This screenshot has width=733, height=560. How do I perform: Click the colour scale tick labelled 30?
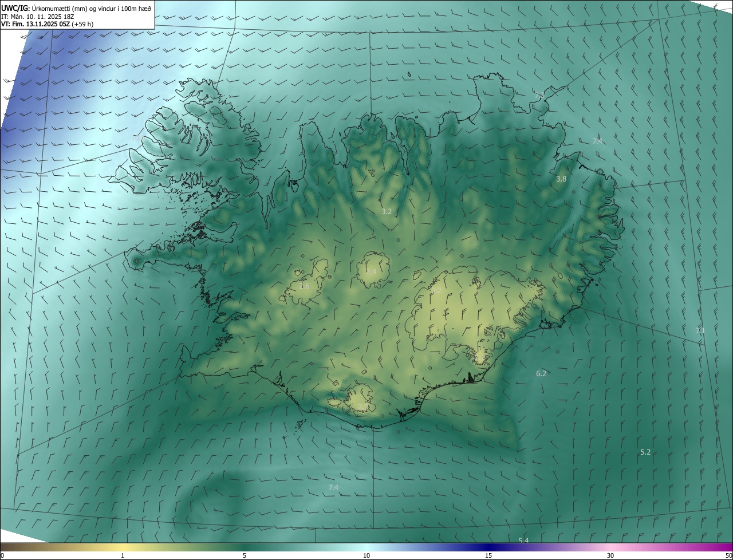tap(610, 555)
